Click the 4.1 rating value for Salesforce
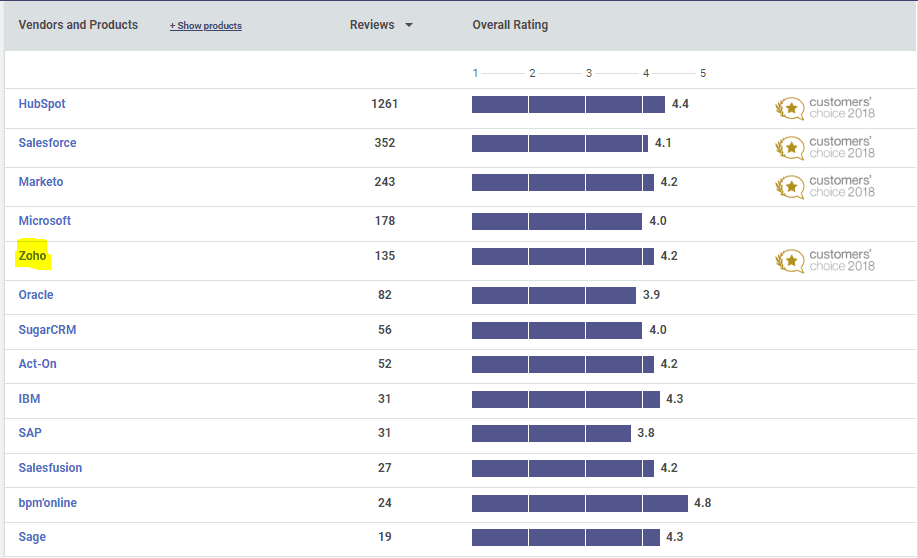This screenshot has width=918, height=558. tap(663, 143)
